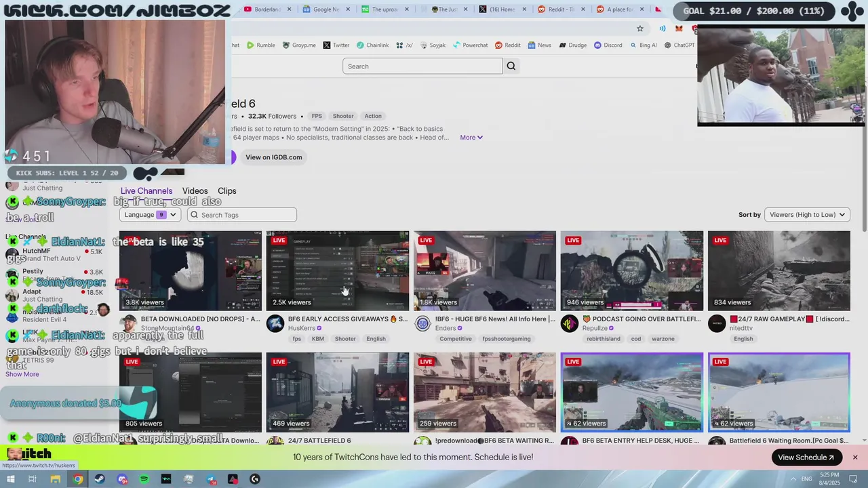Open Spotify from the taskbar
Image resolution: width=868 pixels, height=488 pixels.
[x=144, y=479]
